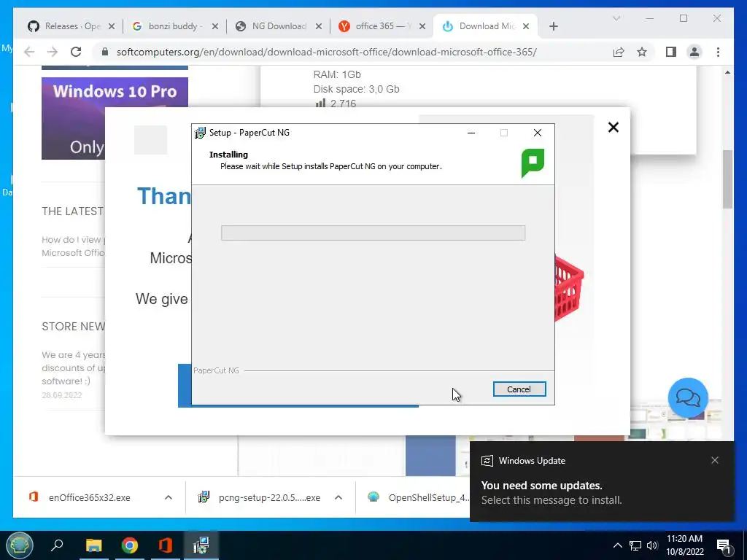The width and height of the screenshot is (747, 560).
Task: Dismiss the Windows Update notification
Action: (x=715, y=460)
